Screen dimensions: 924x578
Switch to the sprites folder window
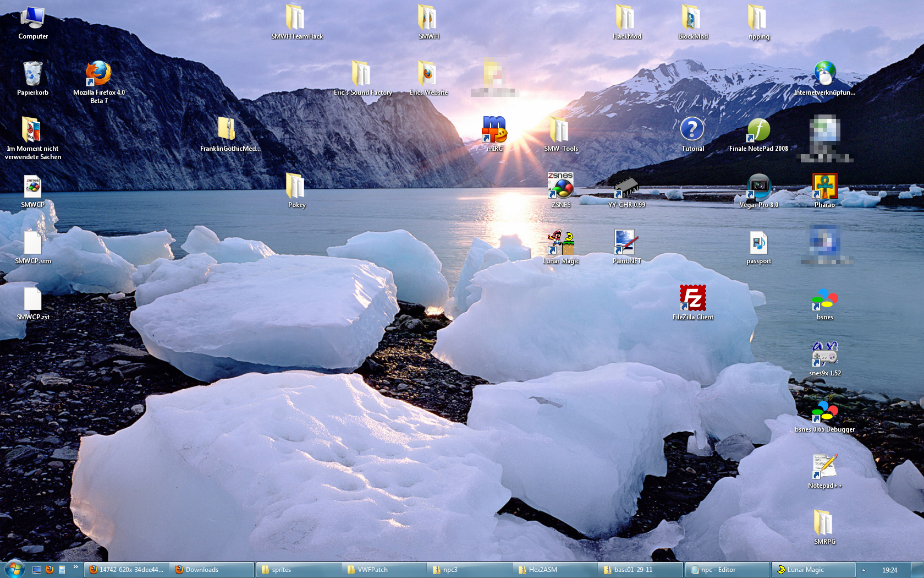299,570
